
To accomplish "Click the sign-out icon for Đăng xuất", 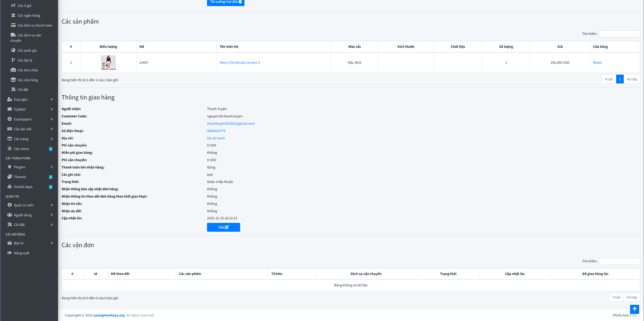I will 10,253.
